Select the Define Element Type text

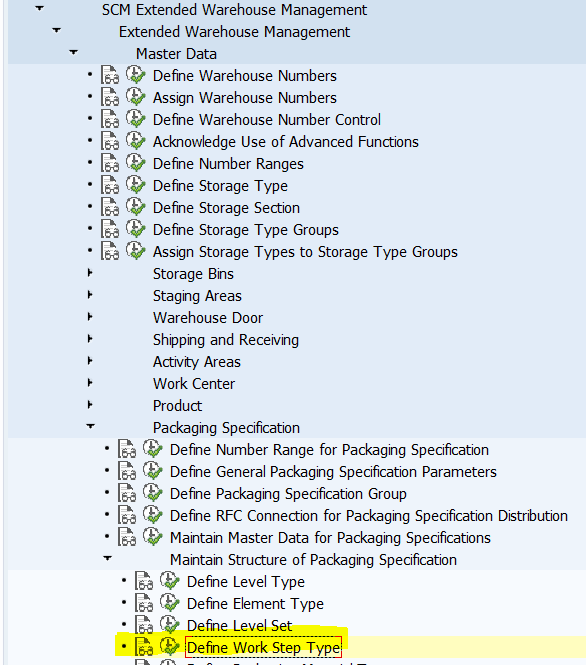point(255,604)
